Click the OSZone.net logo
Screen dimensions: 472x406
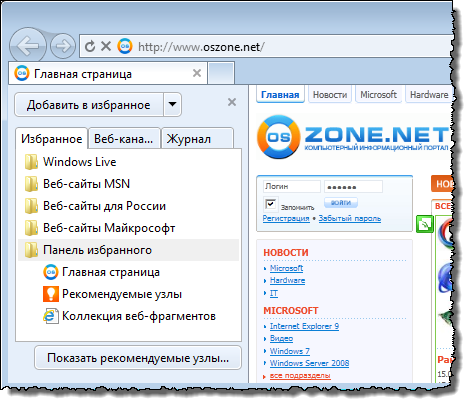[353, 137]
